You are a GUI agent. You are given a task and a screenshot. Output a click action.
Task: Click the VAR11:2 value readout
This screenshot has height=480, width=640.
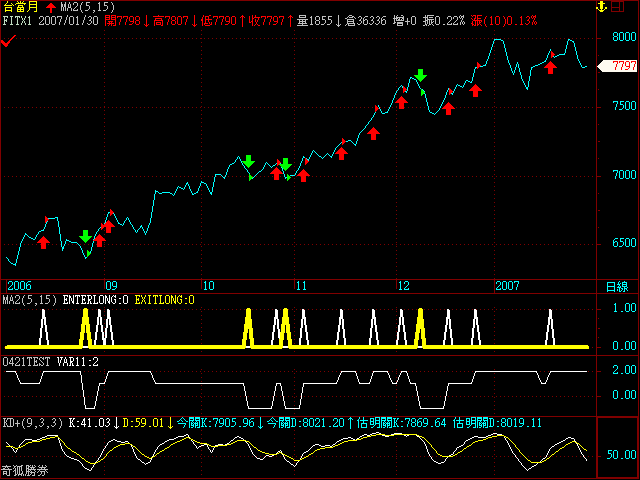78,362
